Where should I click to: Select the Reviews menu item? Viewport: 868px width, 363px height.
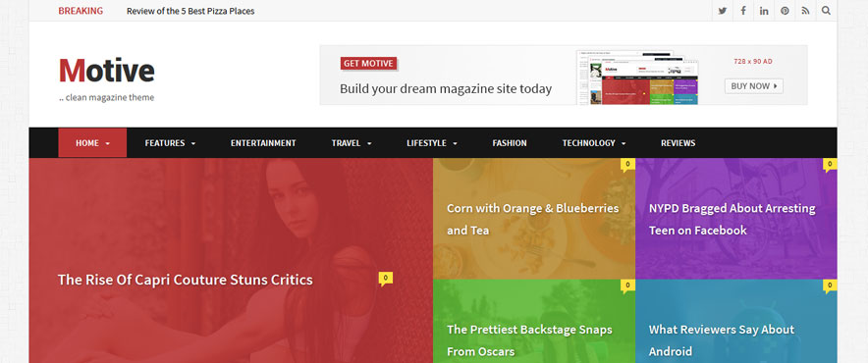click(x=678, y=143)
